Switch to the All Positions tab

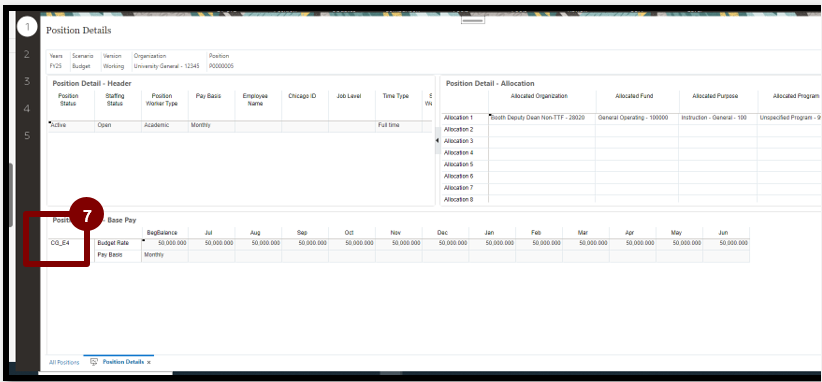tap(64, 362)
